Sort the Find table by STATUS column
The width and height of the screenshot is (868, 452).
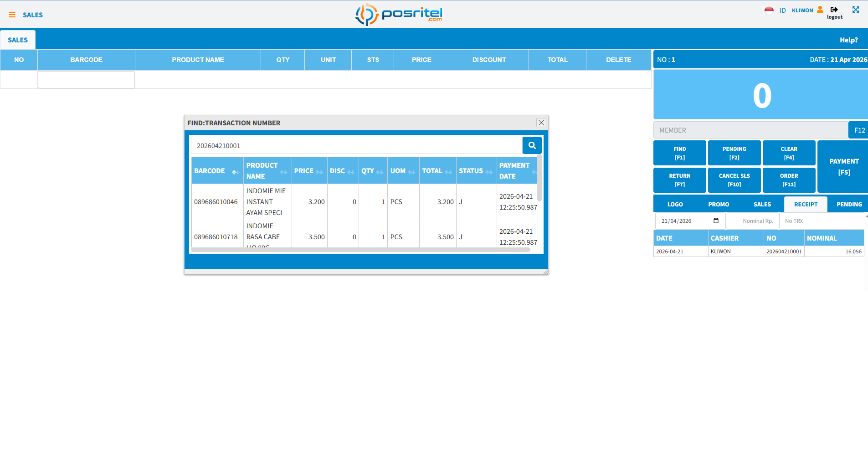point(476,171)
